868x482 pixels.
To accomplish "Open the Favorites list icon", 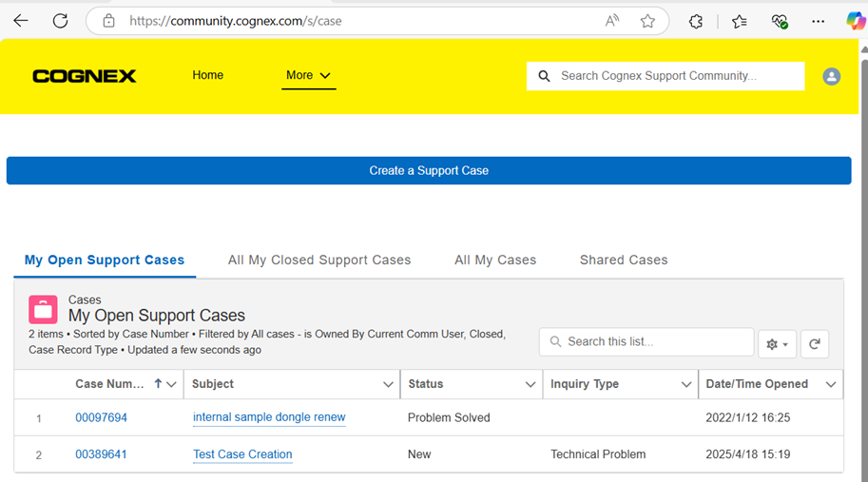I will pos(739,22).
